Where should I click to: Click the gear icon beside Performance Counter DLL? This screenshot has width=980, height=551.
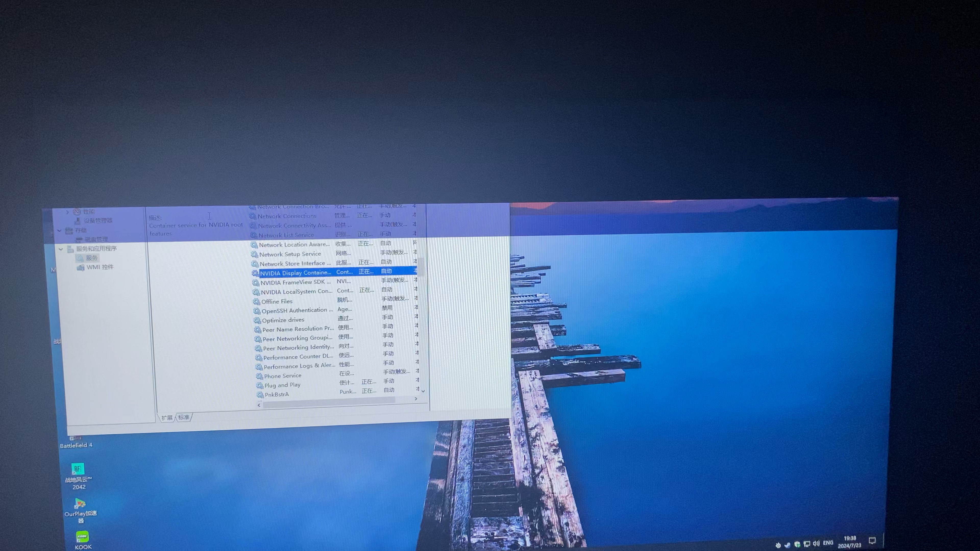click(x=259, y=357)
